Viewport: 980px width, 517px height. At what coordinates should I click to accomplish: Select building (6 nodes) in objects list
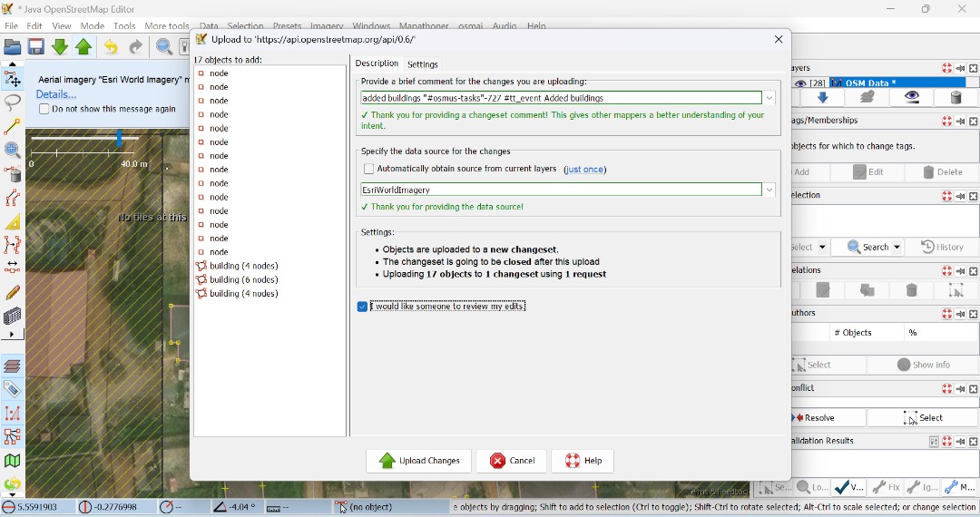tap(244, 279)
